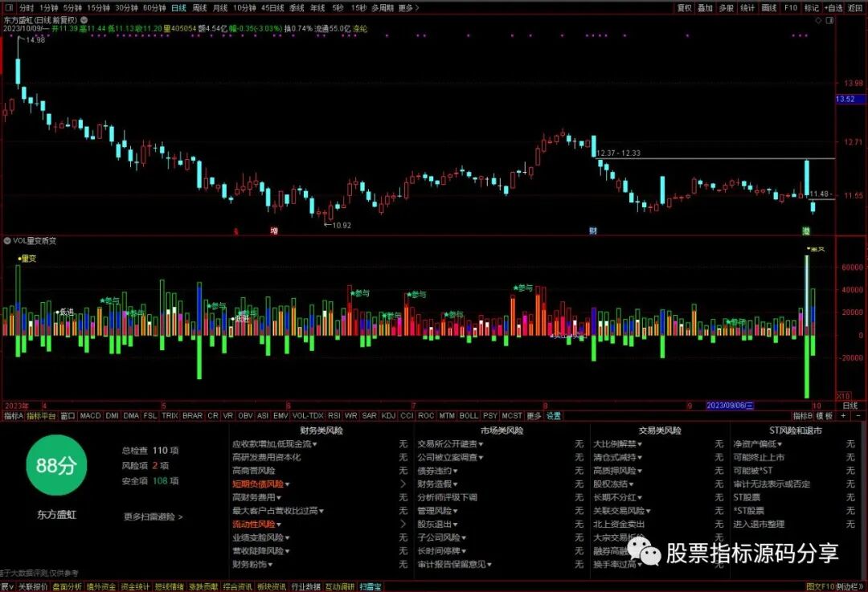Add stock via +自选 button

tap(833, 8)
